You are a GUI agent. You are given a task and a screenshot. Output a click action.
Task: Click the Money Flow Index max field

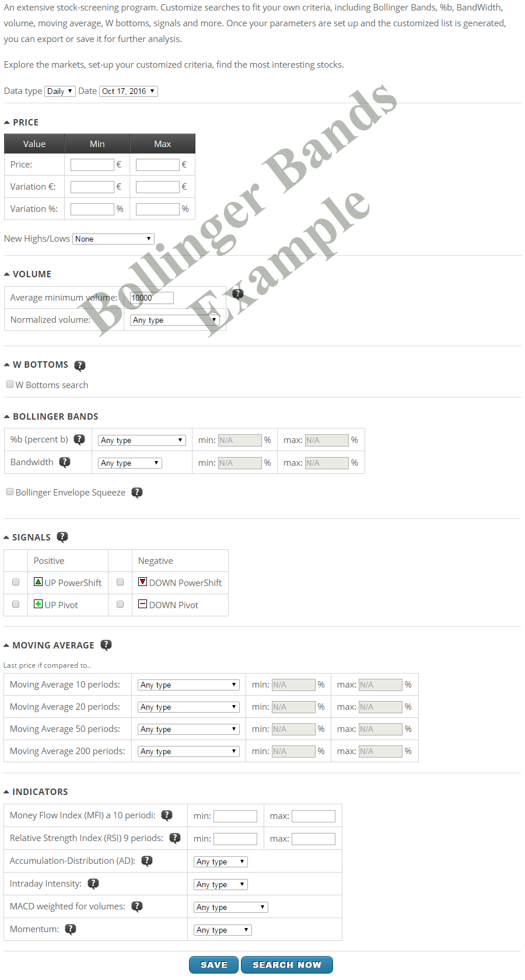click(313, 816)
